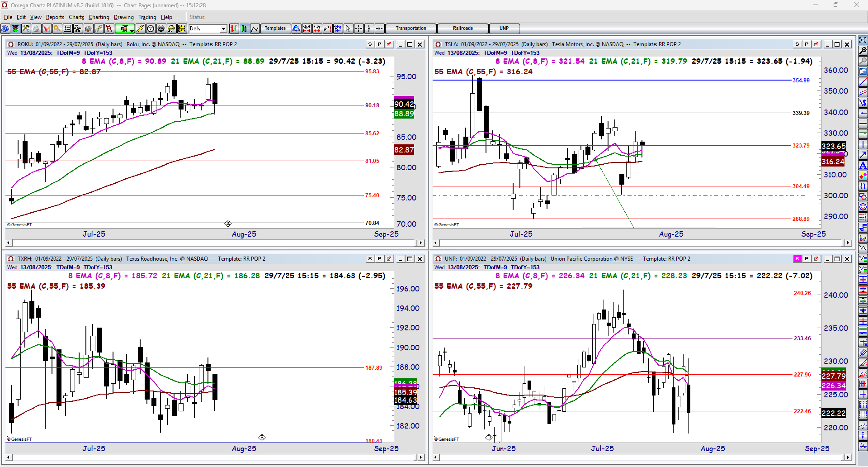The image size is (868, 467).
Task: Open the Reports menu
Action: coord(55,17)
